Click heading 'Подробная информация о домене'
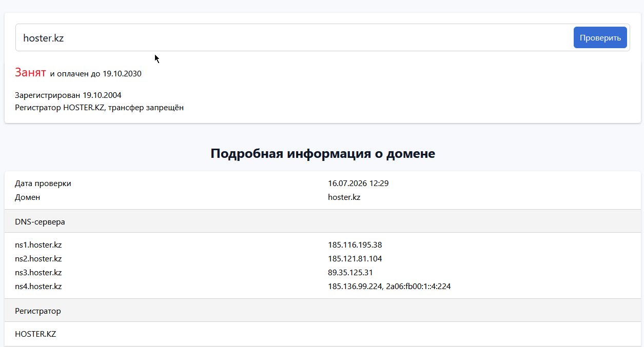This screenshot has height=347, width=644. click(323, 153)
